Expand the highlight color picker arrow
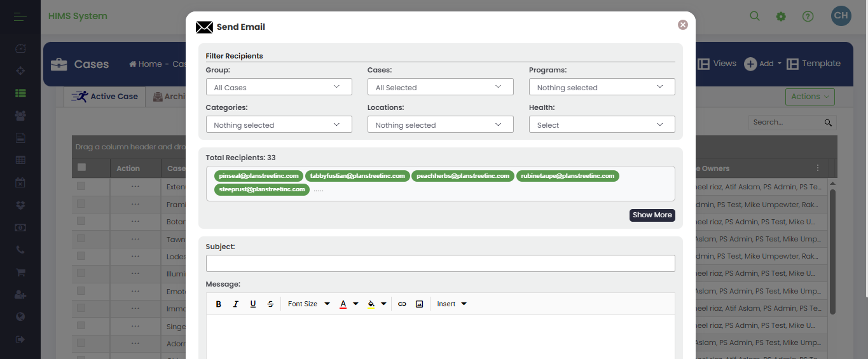Screen dimensions: 868x359 [x=383, y=304]
